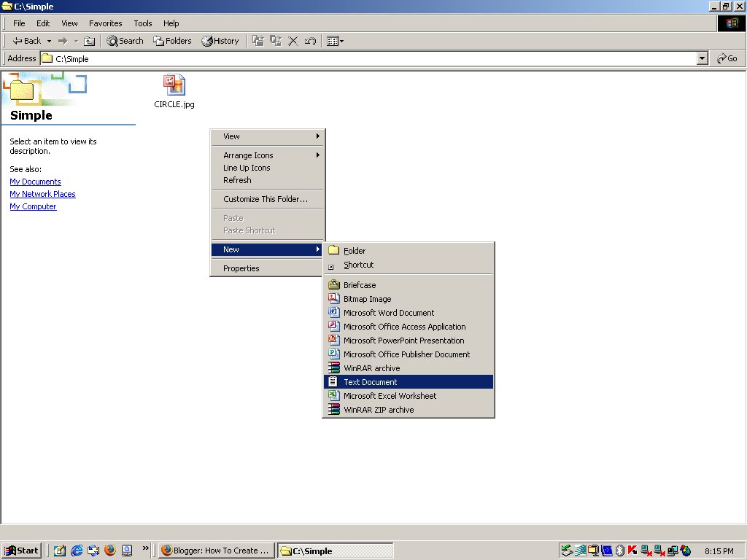This screenshot has width=747, height=560.
Task: Create a new Microsoft Office Access Application
Action: pyautogui.click(x=409, y=326)
